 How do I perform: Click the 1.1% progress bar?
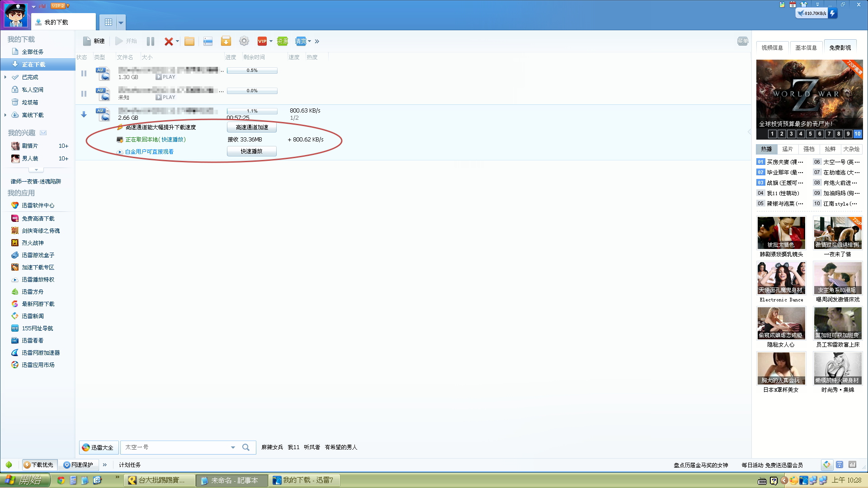(252, 111)
